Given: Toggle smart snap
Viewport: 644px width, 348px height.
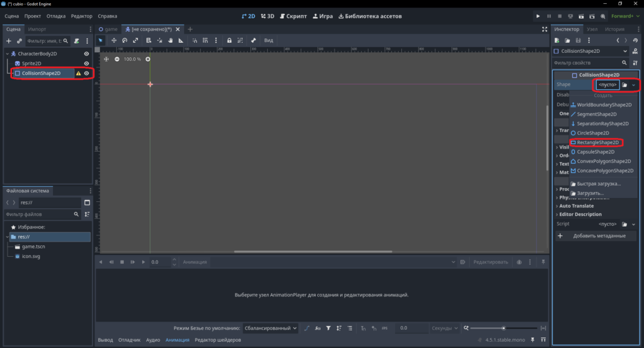Looking at the screenshot, I should (x=195, y=40).
